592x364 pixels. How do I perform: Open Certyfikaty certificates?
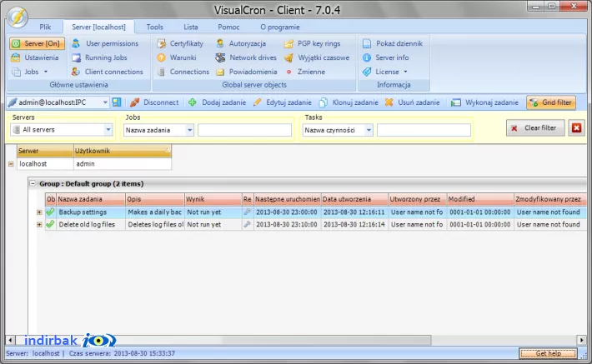tap(180, 43)
